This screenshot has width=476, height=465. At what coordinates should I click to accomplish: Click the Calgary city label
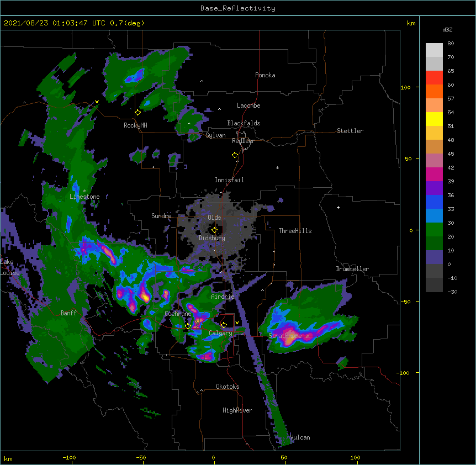(220, 333)
